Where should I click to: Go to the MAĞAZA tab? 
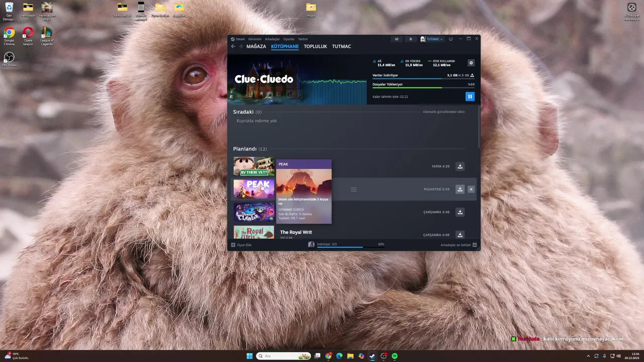(256, 46)
